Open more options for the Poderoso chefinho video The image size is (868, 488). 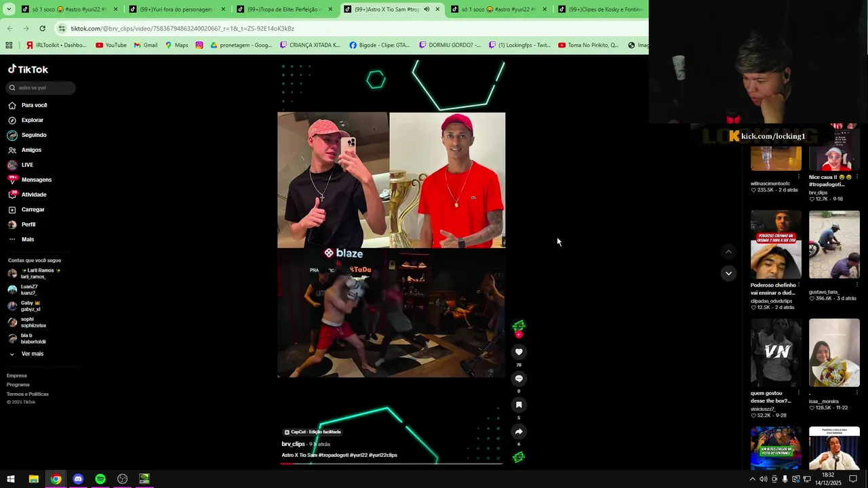pos(799,285)
